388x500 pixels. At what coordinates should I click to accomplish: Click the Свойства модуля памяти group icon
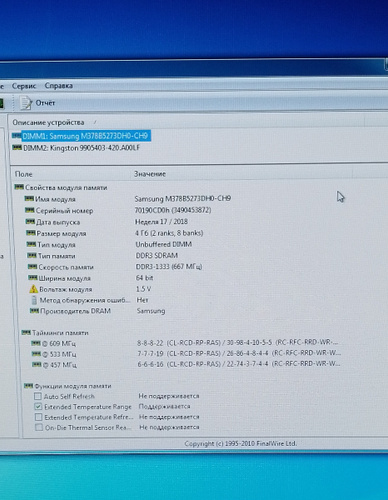tap(19, 187)
